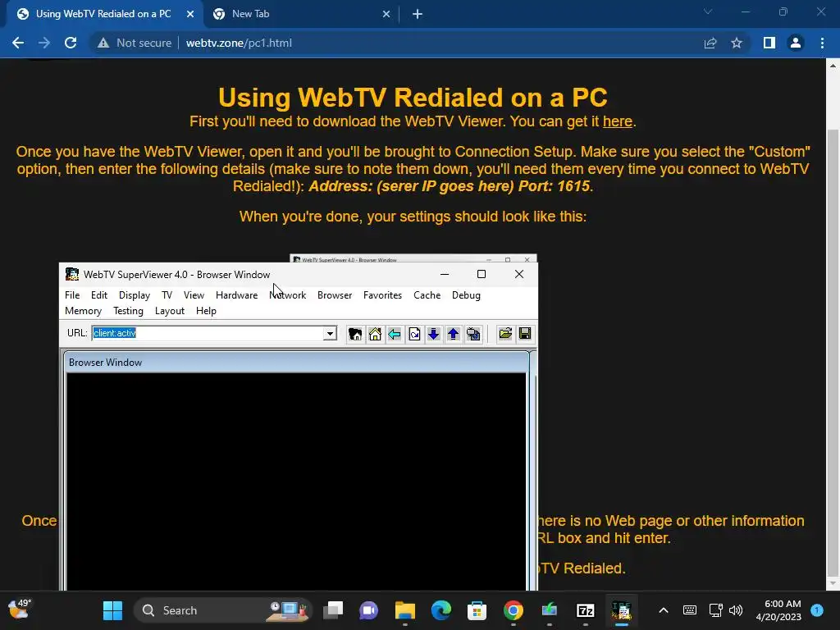Click the open folder toolbar icon
Screen dimensions: 840x630
[x=505, y=334]
